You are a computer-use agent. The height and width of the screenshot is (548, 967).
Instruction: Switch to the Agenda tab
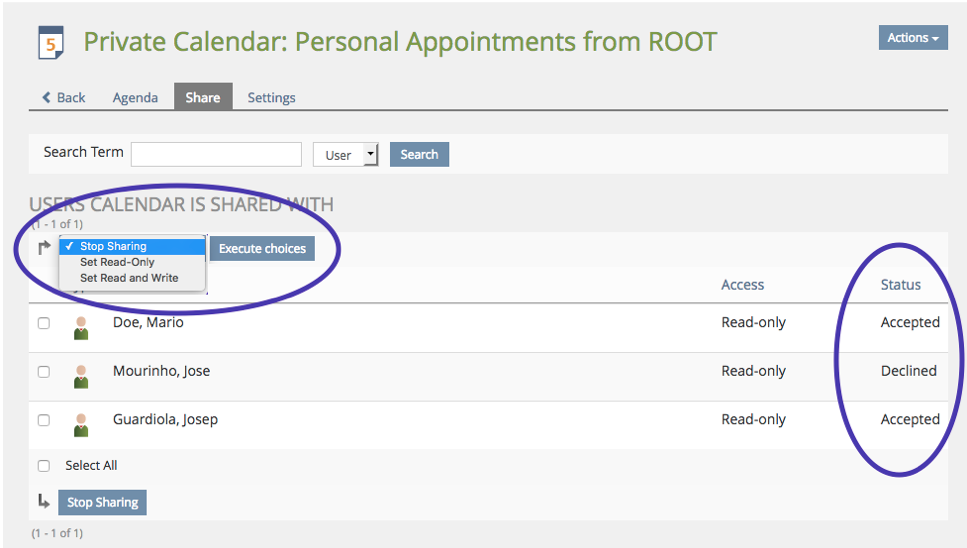[x=135, y=97]
